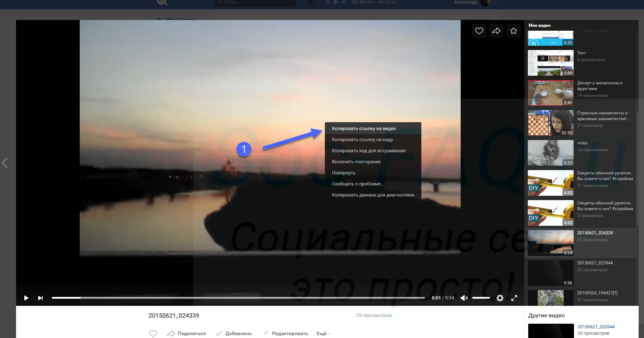This screenshot has width=644, height=338.
Task: Open the VK logo home
Action: coord(162,2)
